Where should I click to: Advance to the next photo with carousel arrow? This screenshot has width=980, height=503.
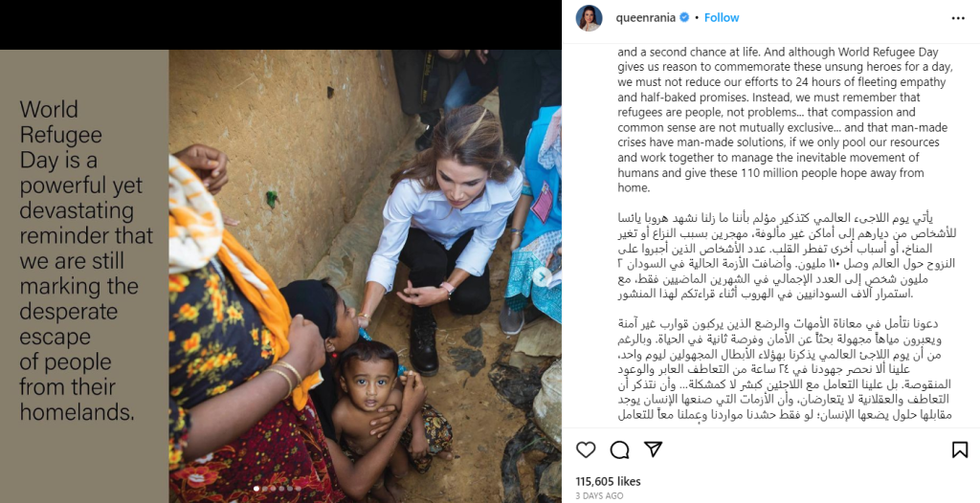tap(542, 276)
